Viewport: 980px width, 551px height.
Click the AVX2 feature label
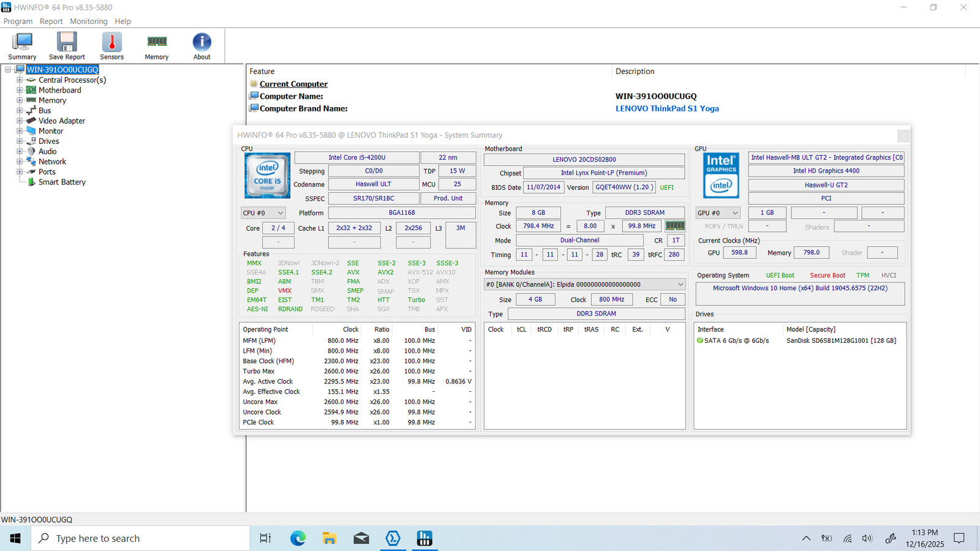[386, 272]
